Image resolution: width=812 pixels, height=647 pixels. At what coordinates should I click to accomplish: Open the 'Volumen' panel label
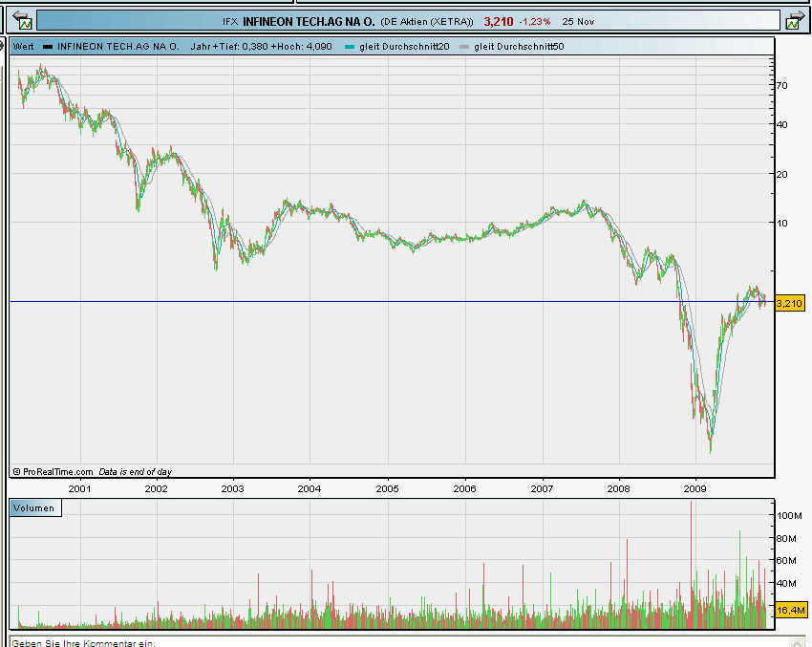34,508
